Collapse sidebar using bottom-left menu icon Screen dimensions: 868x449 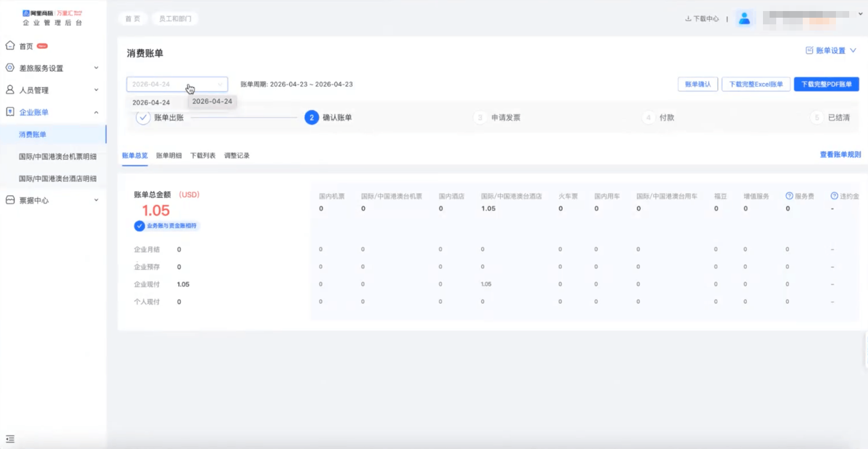(x=10, y=439)
